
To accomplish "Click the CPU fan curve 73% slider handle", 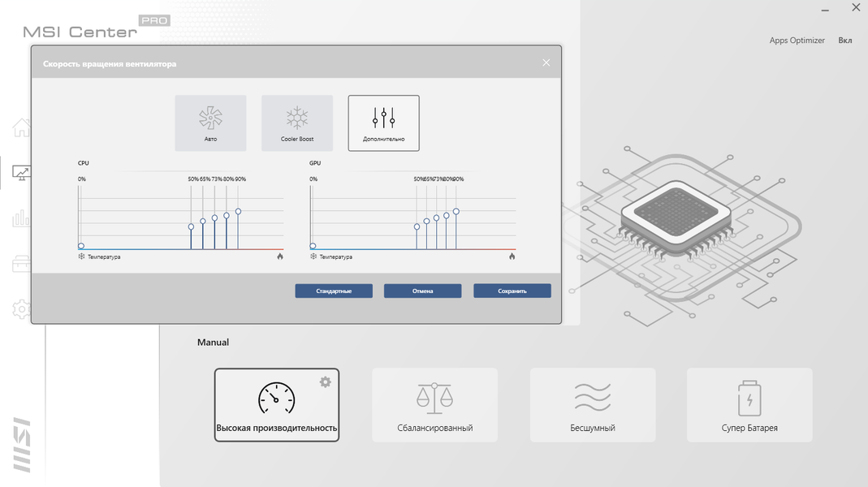I will (x=215, y=218).
